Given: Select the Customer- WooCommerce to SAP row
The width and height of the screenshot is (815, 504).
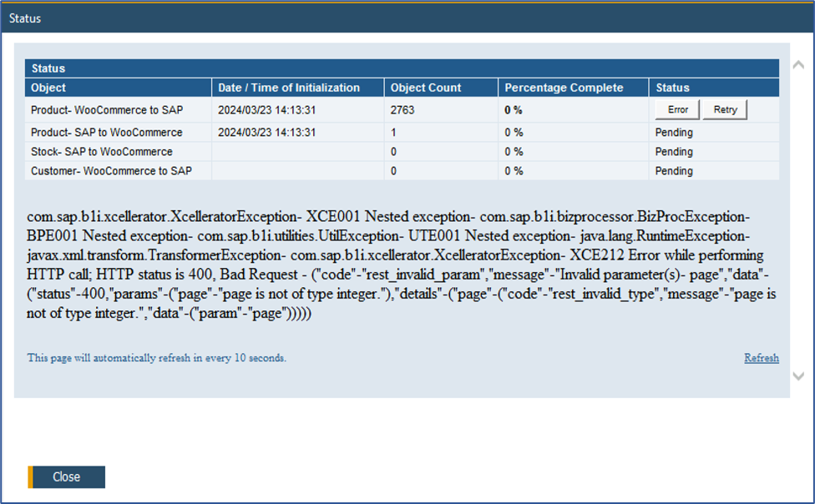Looking at the screenshot, I should tap(112, 171).
